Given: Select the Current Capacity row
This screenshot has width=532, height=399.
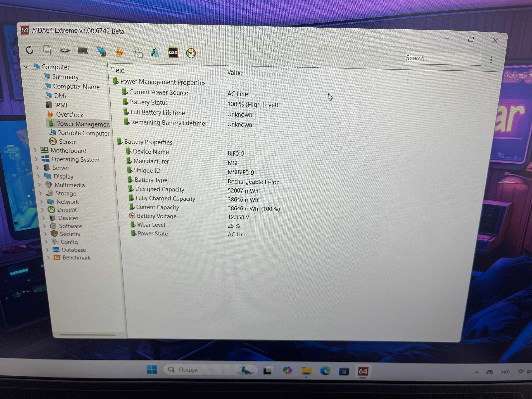Looking at the screenshot, I should (205, 208).
